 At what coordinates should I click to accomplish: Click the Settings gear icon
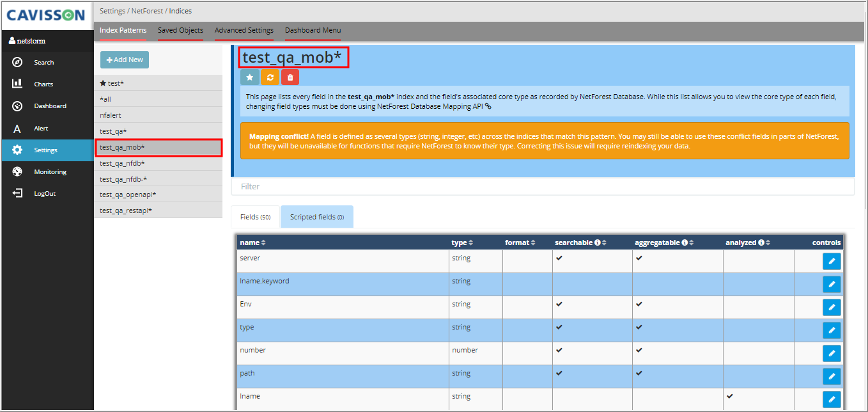18,150
